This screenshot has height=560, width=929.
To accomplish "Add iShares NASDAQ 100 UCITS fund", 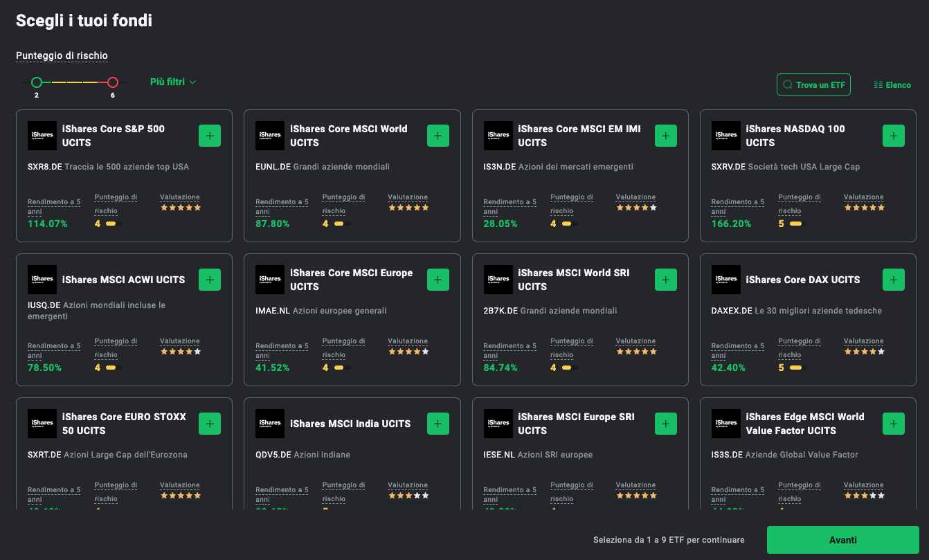I will point(893,136).
